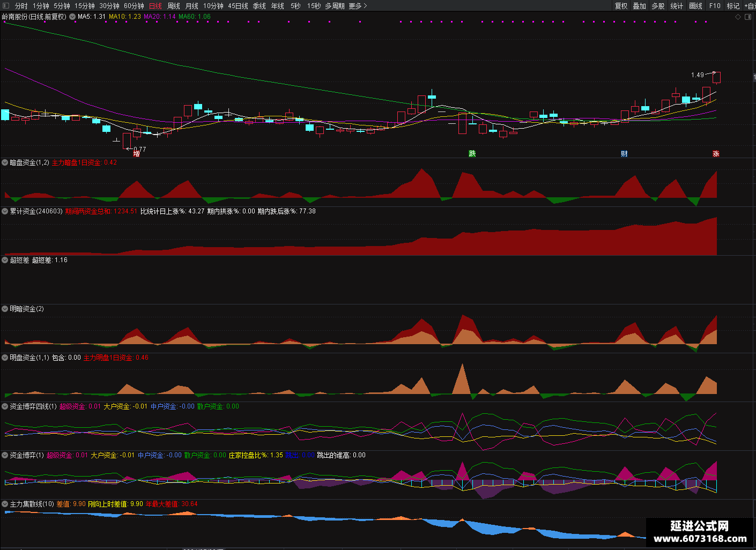Click the 复权 button
The height and width of the screenshot is (550, 756).
pyautogui.click(x=621, y=6)
